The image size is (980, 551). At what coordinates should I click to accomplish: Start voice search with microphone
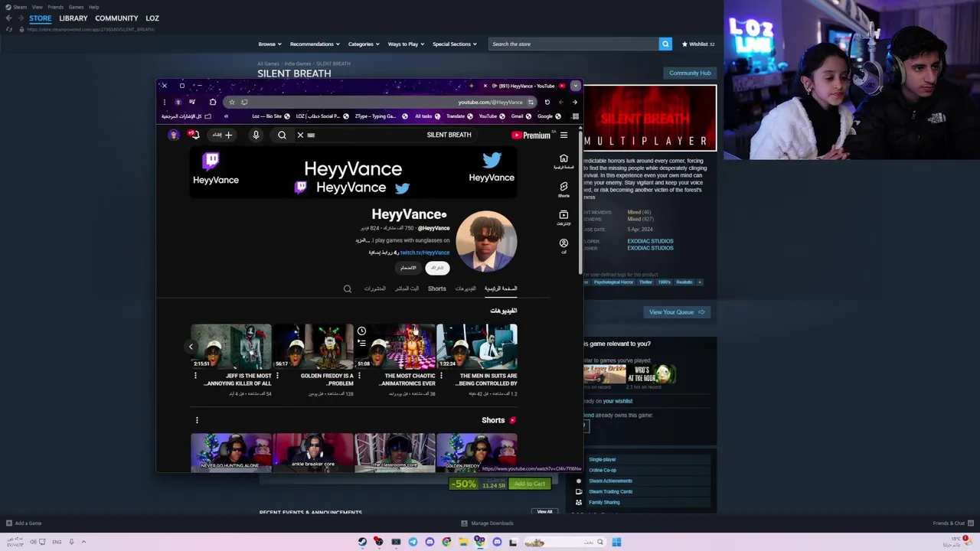pos(256,135)
